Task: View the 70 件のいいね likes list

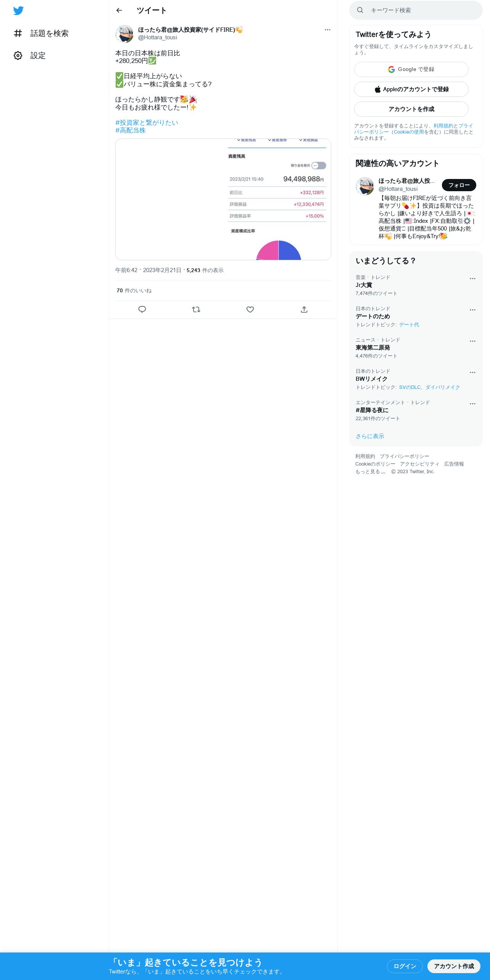Action: [134, 291]
